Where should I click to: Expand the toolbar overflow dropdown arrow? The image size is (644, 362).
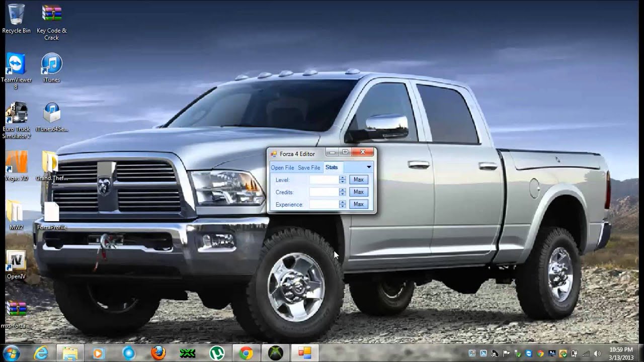(x=369, y=167)
